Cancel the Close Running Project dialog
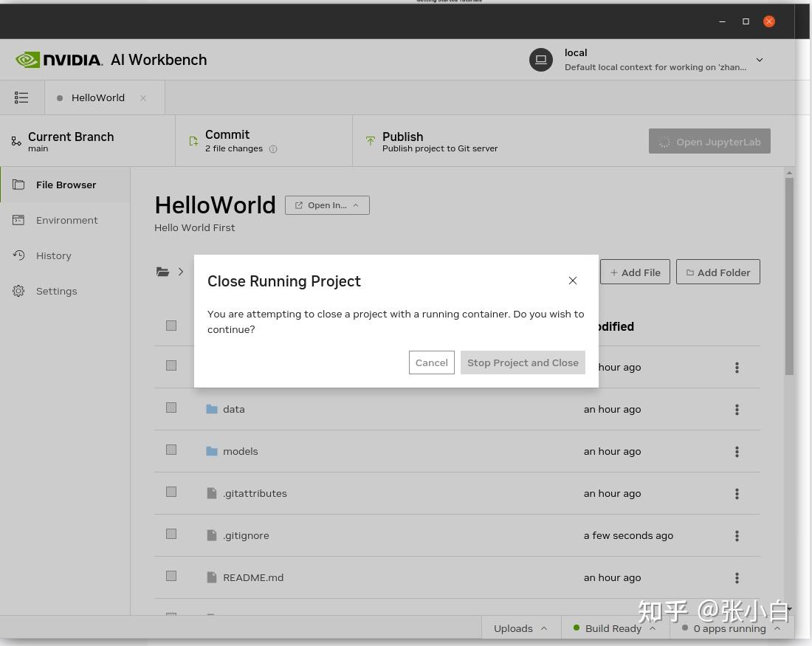The image size is (812, 646). (x=431, y=362)
